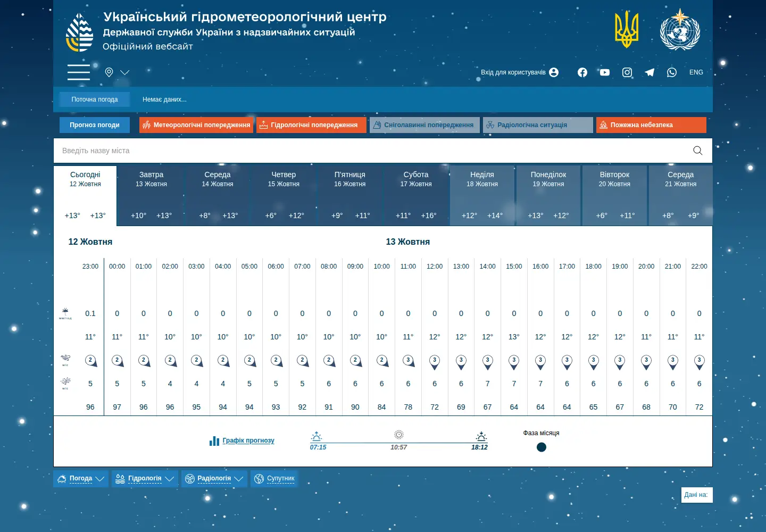Select the Поточна погода button
The height and width of the screenshot is (532, 766).
tap(95, 99)
